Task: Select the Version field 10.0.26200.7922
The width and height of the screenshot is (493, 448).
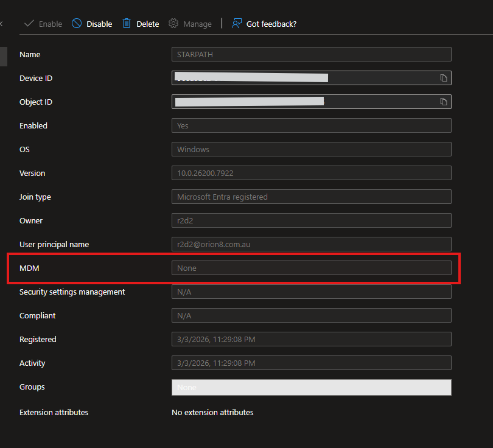Action: coord(311,173)
